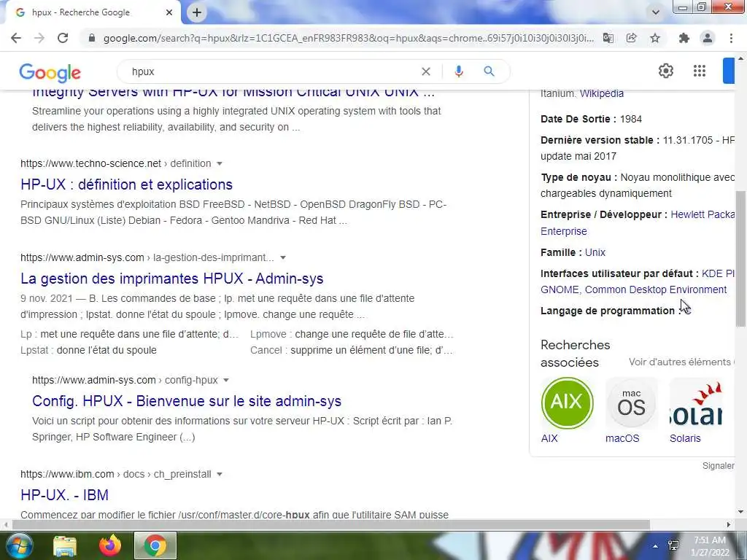Open the AIX related search thumbnail
Screen dimensions: 747x560
point(567,403)
